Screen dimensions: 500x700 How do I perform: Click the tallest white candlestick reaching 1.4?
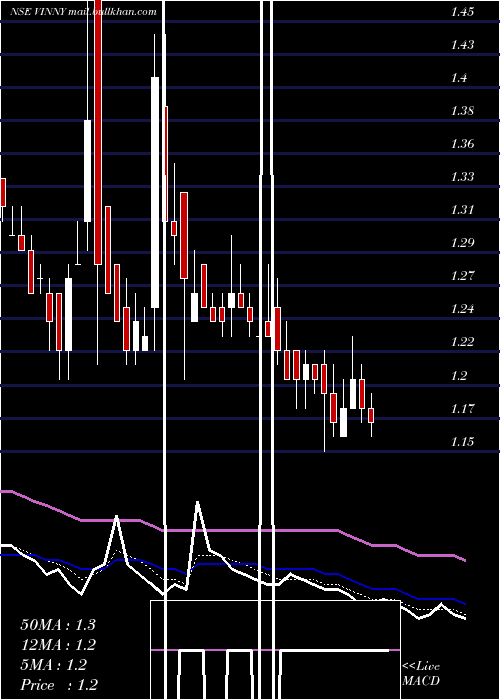click(x=155, y=192)
